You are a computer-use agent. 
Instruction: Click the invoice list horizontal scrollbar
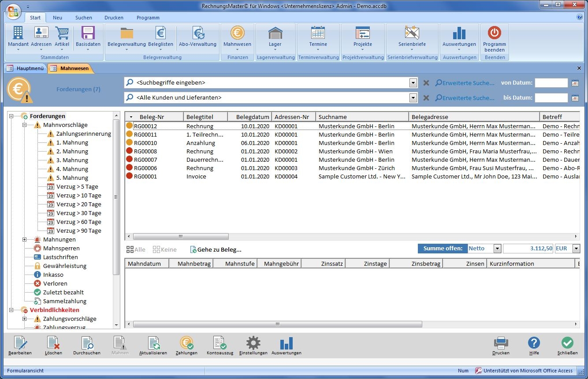click(x=181, y=237)
